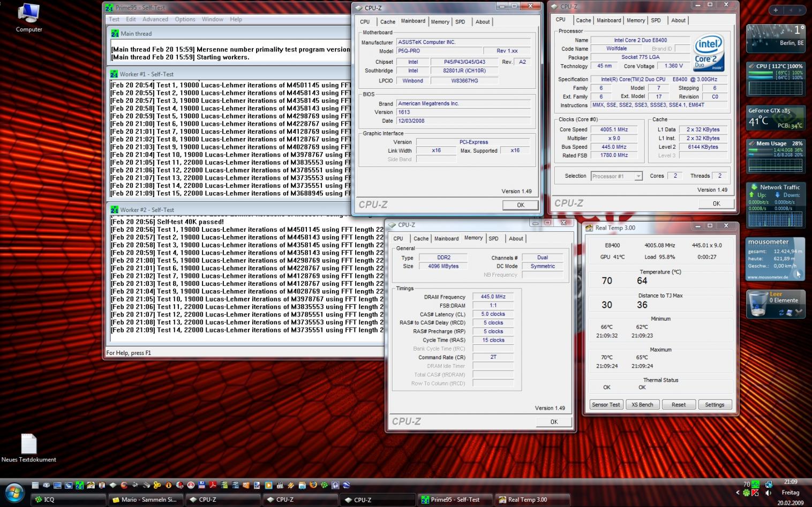Open the Computer desktop icon
This screenshot has width=812, height=507.
[x=28, y=17]
